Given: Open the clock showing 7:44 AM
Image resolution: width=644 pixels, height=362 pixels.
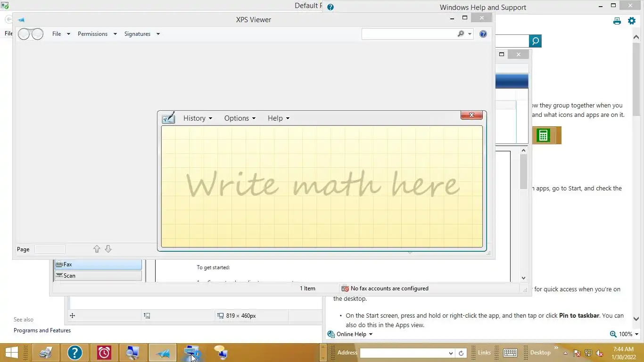Looking at the screenshot, I should click(623, 353).
